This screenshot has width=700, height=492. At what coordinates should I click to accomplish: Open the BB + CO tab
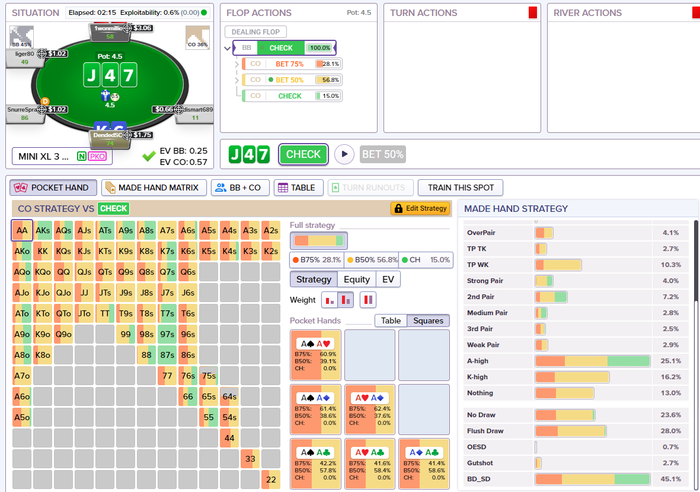coord(240,188)
